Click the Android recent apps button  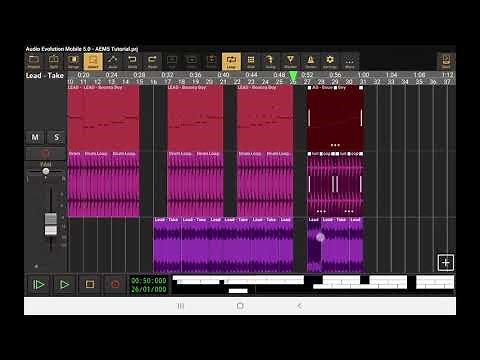point(180,306)
